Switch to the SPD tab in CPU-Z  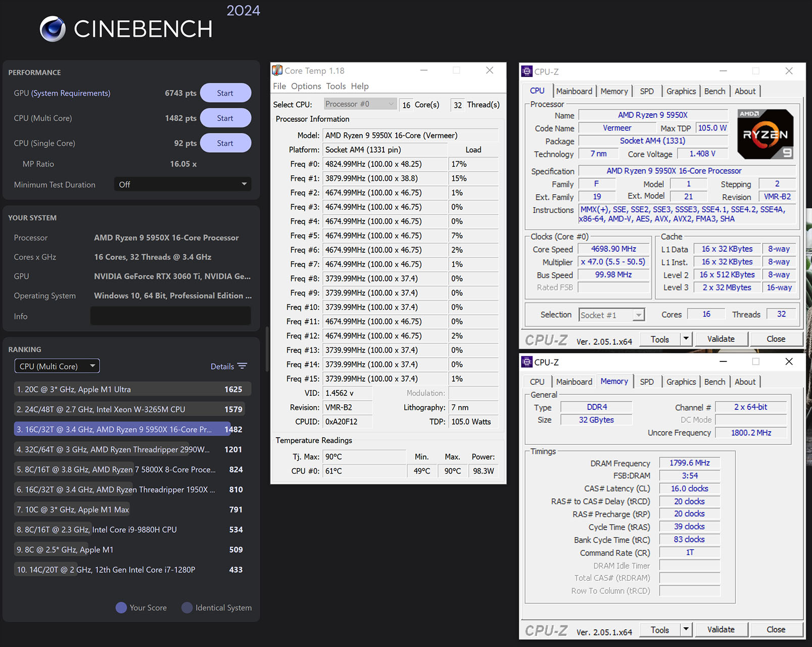coord(647,91)
